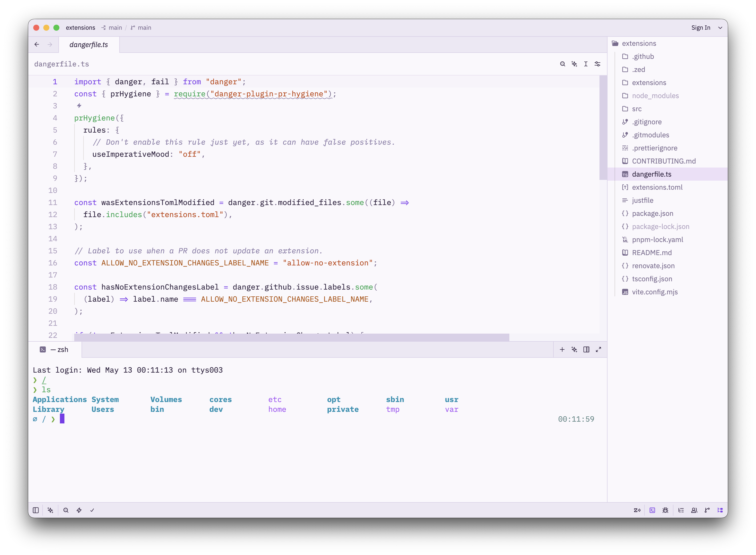This screenshot has height=555, width=756.
Task: Click the Sign In button
Action: click(x=701, y=27)
